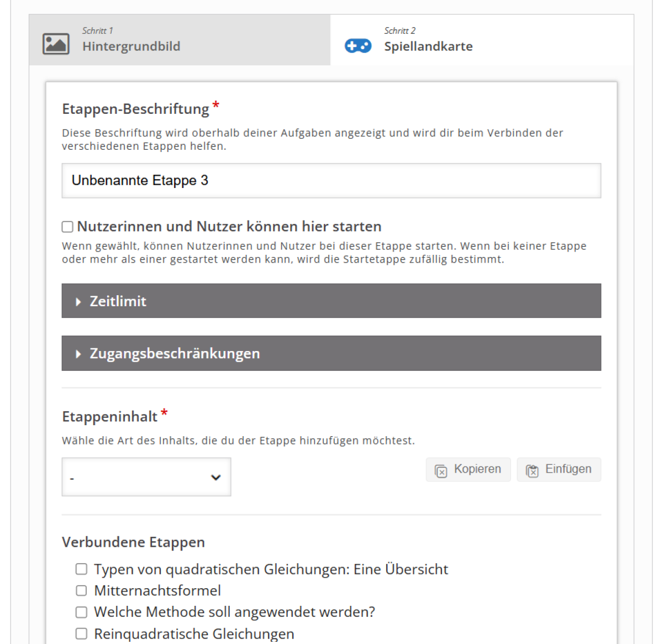The width and height of the screenshot is (663, 644).
Task: Select Schritt 2 Spiellandkarte tab
Action: click(481, 40)
